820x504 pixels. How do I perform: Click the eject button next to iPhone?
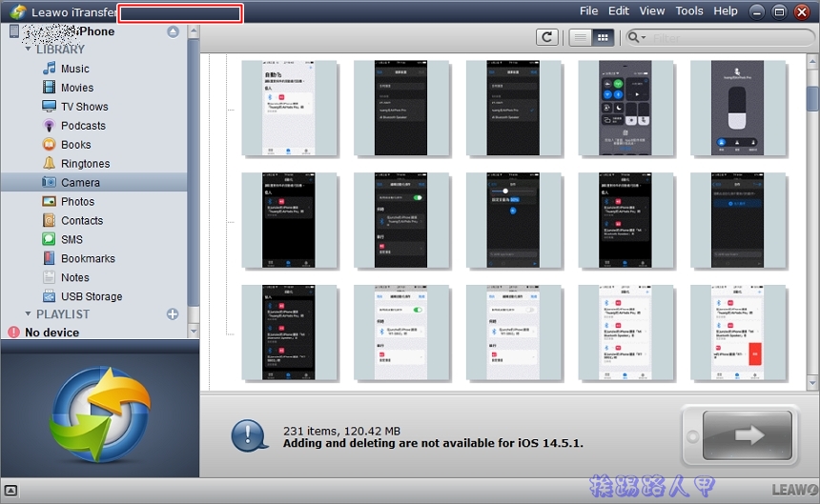(173, 31)
